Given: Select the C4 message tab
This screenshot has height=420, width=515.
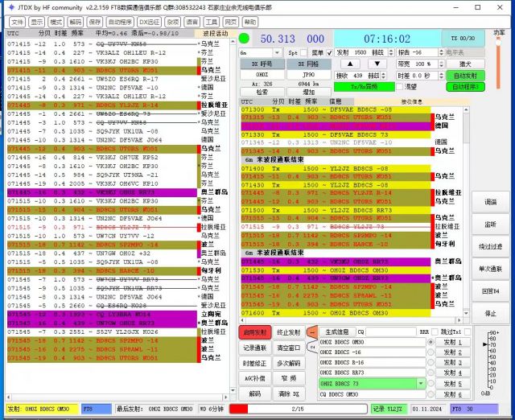Looking at the screenshot, I should (x=312, y=347).
